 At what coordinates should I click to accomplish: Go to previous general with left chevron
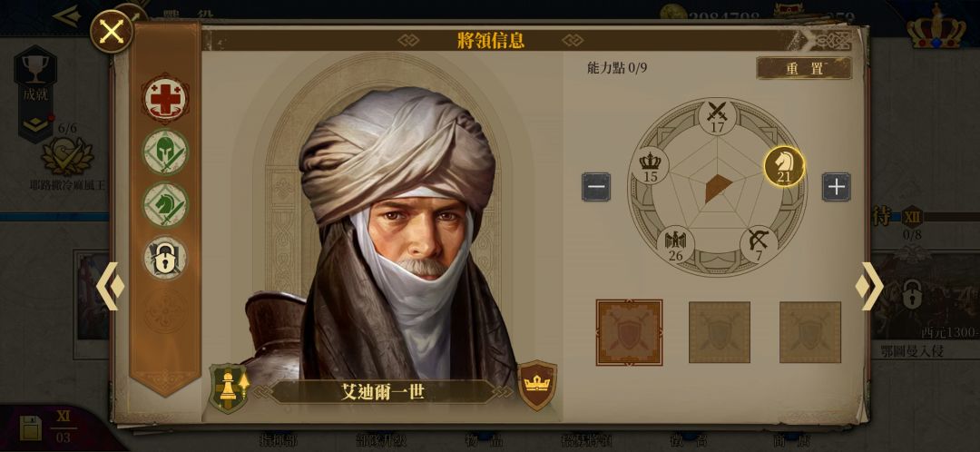[110, 286]
